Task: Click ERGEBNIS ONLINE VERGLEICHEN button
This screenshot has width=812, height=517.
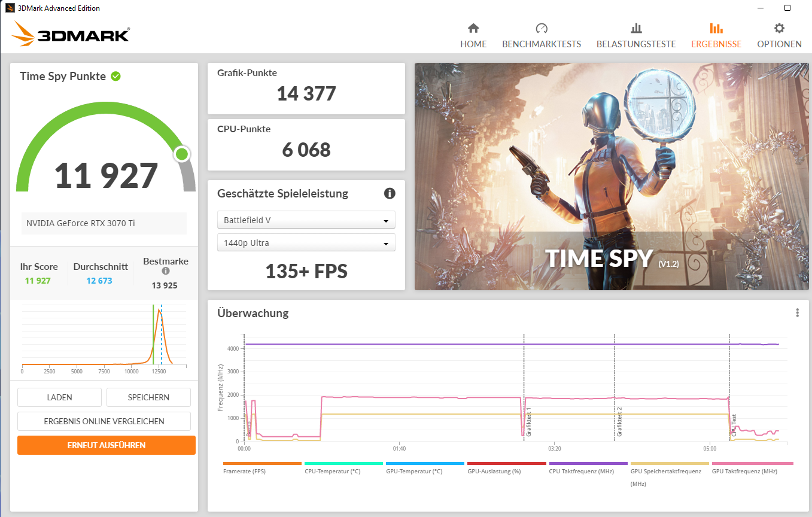Action: coord(104,421)
